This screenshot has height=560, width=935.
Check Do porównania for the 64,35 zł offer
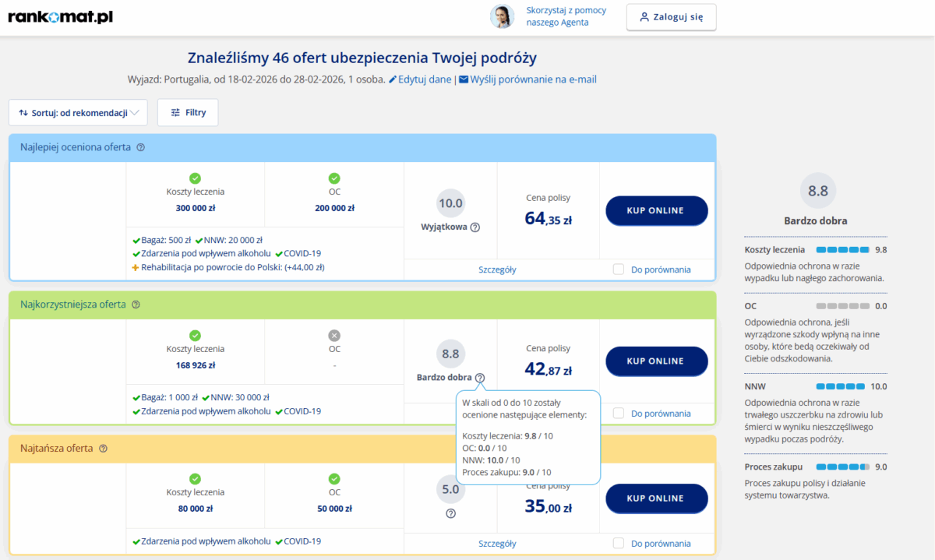point(619,269)
